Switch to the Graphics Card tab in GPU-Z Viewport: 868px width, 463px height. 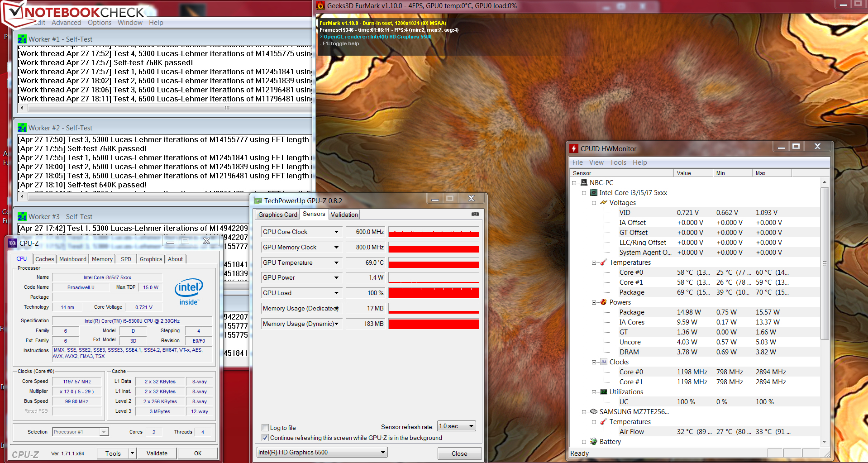[x=278, y=215]
